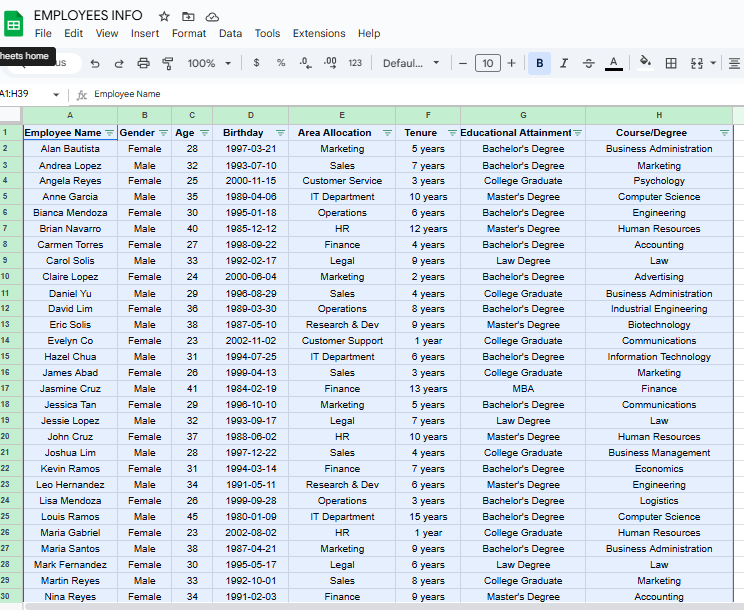The width and height of the screenshot is (744, 610).
Task: Toggle italic formatting button
Action: [x=564, y=63]
